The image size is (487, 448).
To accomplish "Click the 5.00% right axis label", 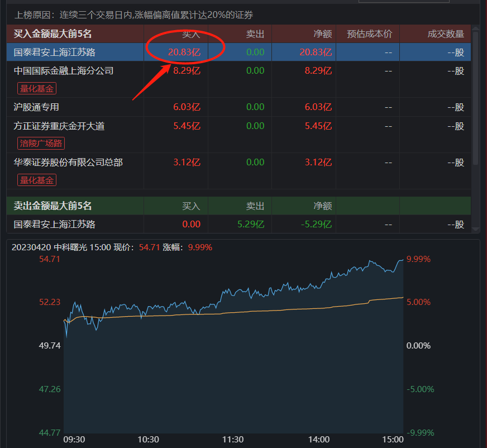I will tap(418, 302).
